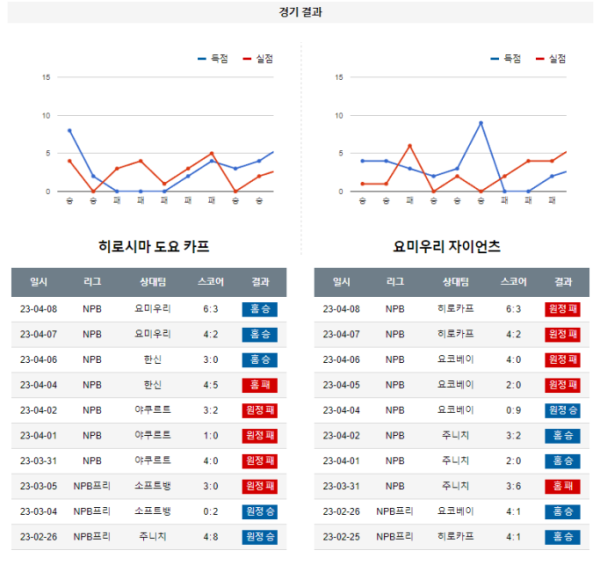Click the highest blue point in the Yomiuri chart
The height and width of the screenshot is (565, 600).
click(x=481, y=123)
